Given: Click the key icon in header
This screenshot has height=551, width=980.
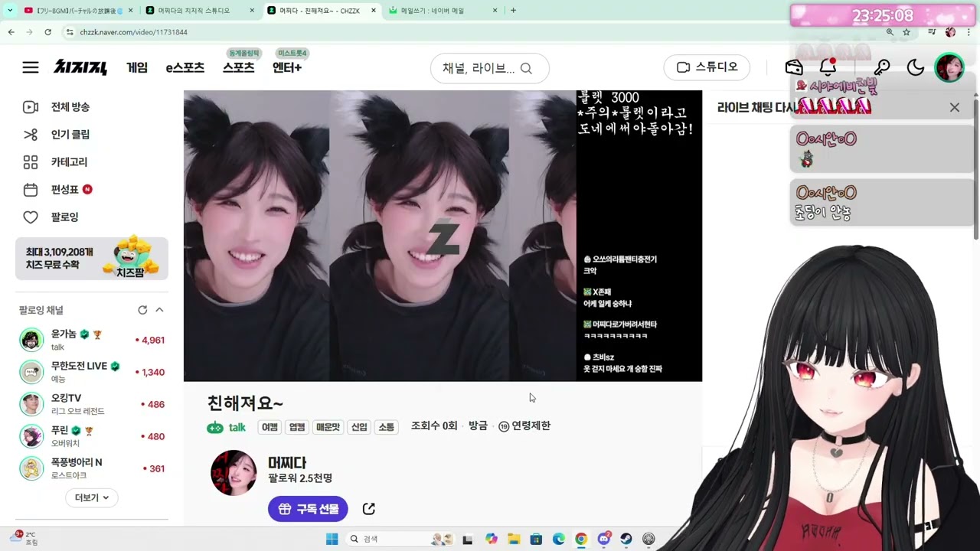Looking at the screenshot, I should [882, 67].
